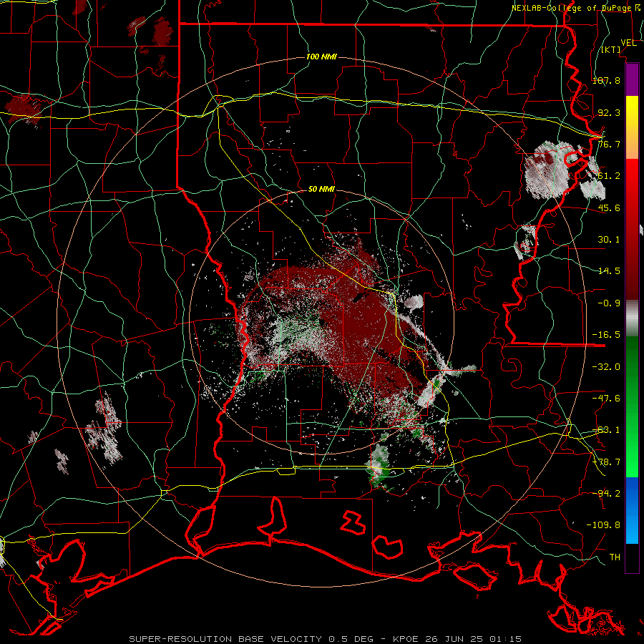This screenshot has height=644, width=644.
Task: Click the 61.2 value on velocity scale
Action: tap(609, 176)
